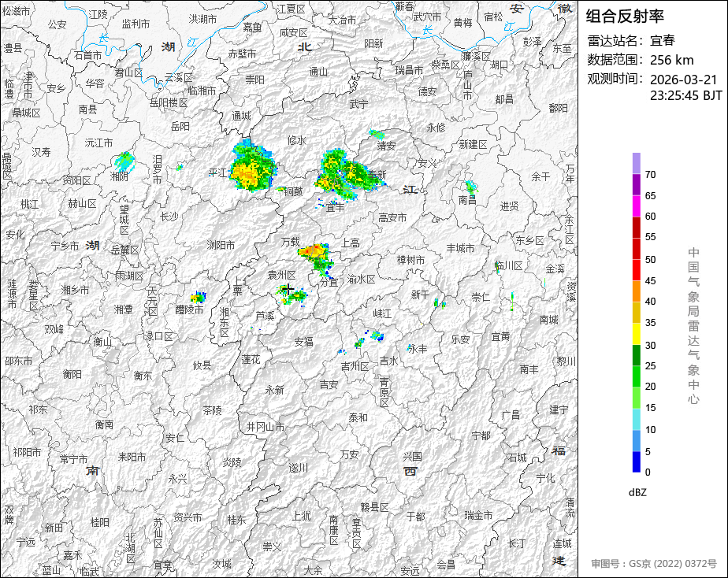Click the dark green 25-30 dBZ legend color
The height and width of the screenshot is (578, 728).
[x=636, y=355]
